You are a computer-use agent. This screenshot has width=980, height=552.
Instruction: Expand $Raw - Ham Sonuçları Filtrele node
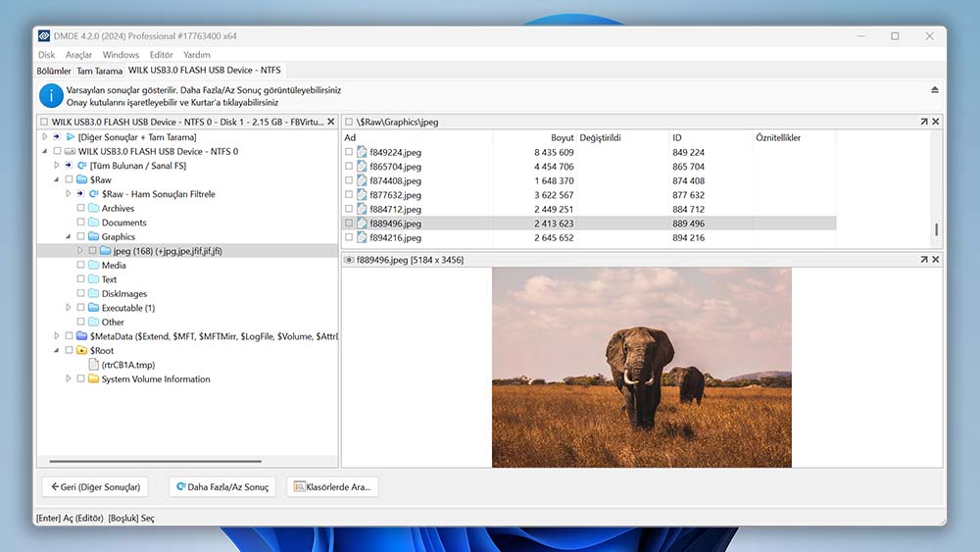coord(69,194)
